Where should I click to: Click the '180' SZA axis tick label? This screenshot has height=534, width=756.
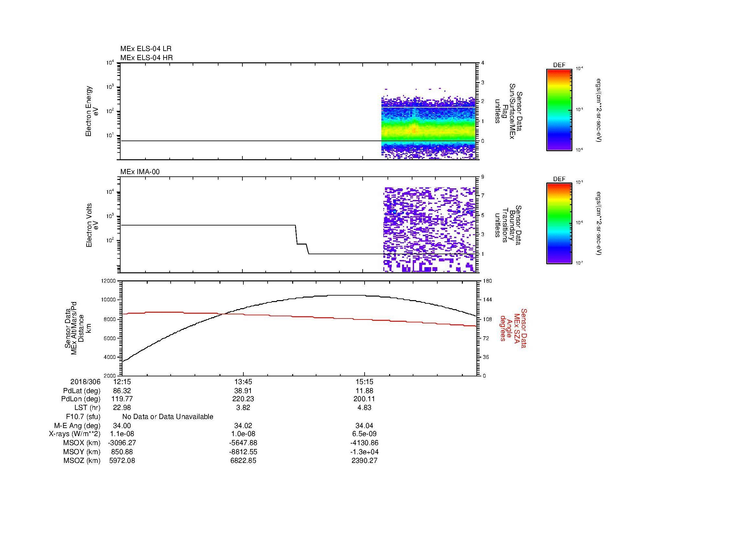point(487,281)
